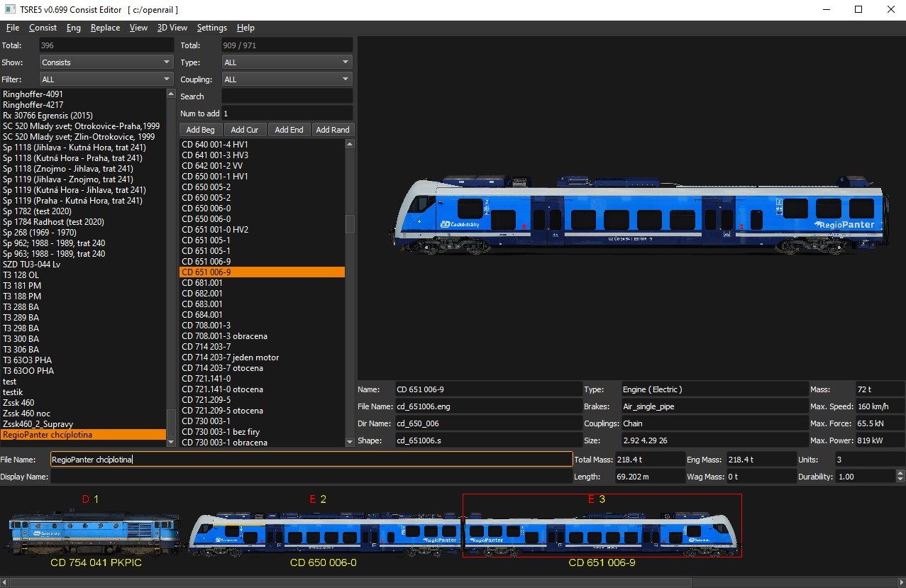This screenshot has height=588, width=906.
Task: Open the Consist menu
Action: pyautogui.click(x=43, y=28)
